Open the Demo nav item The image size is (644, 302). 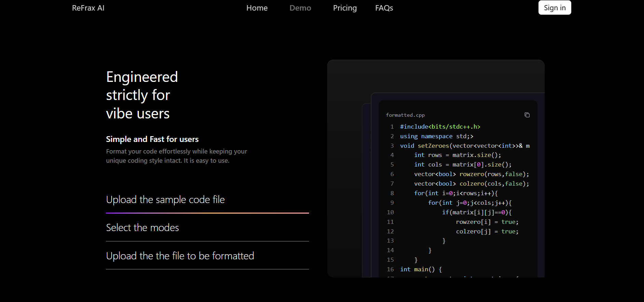pos(300,8)
